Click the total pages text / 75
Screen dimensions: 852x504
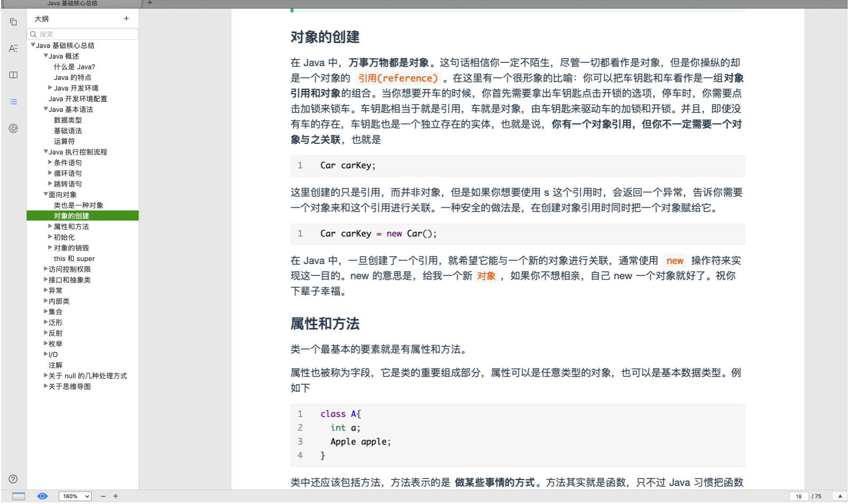coord(816,496)
